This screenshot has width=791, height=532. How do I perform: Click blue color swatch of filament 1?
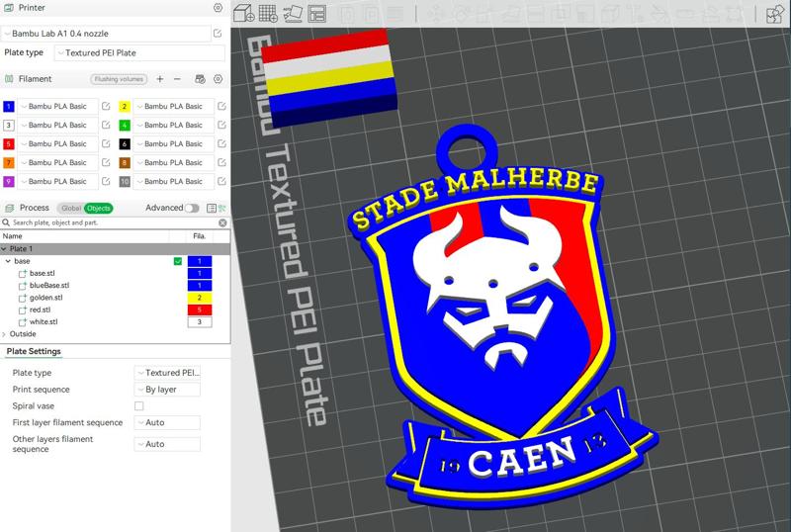coord(9,106)
